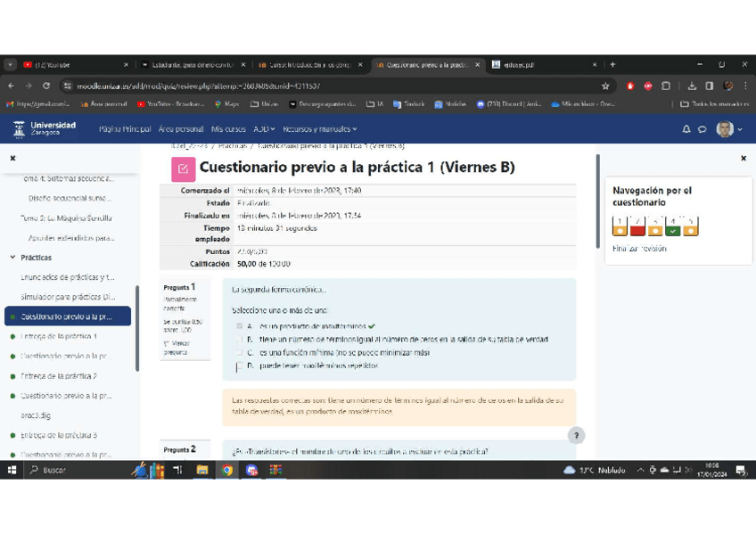Close the left course index drawer
This screenshot has height=534, width=756.
[x=13, y=158]
